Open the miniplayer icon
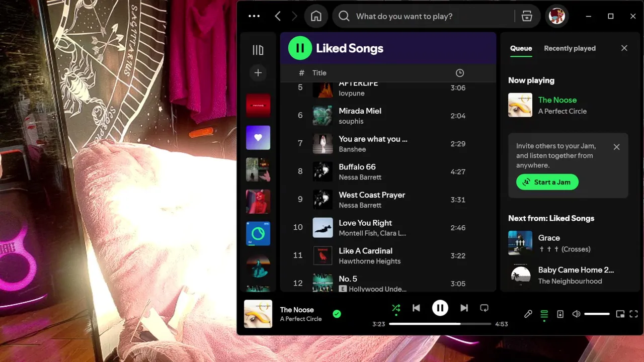This screenshot has height=362, width=644. [620, 314]
